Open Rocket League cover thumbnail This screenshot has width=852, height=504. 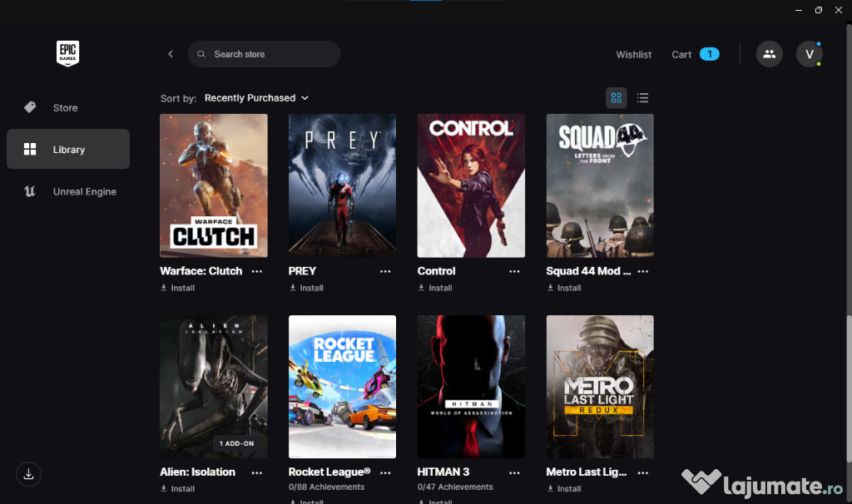click(x=342, y=386)
